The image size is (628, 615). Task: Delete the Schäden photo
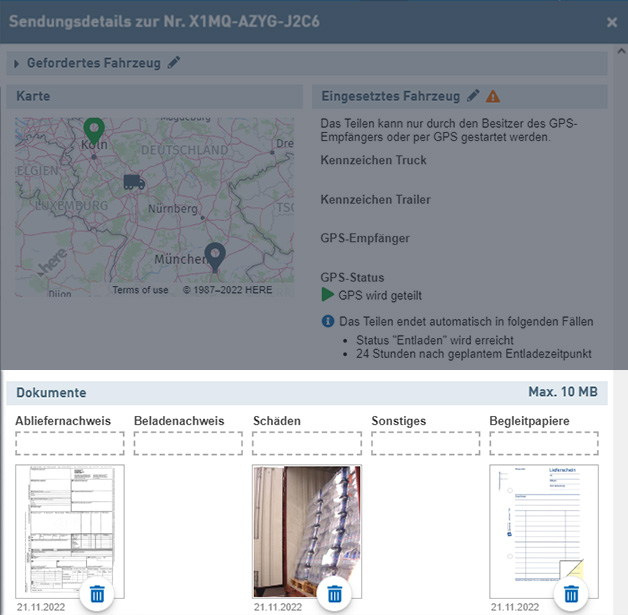coord(334,594)
